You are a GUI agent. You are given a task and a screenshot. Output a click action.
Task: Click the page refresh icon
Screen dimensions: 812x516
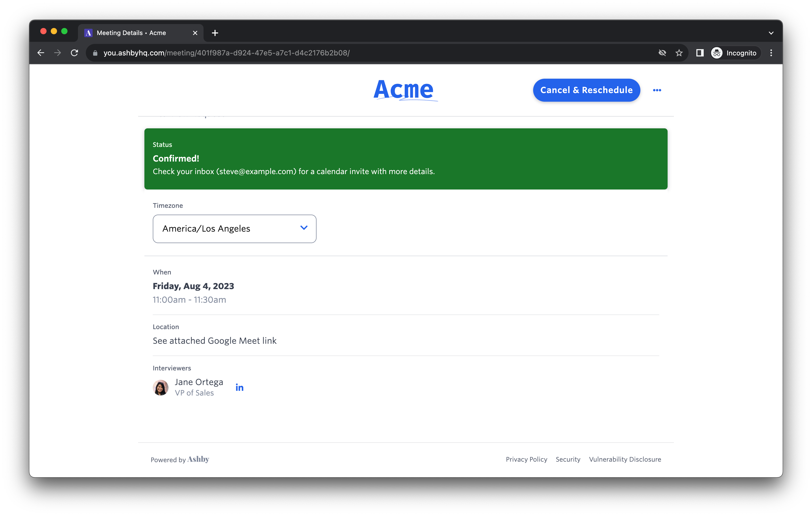pyautogui.click(x=75, y=53)
